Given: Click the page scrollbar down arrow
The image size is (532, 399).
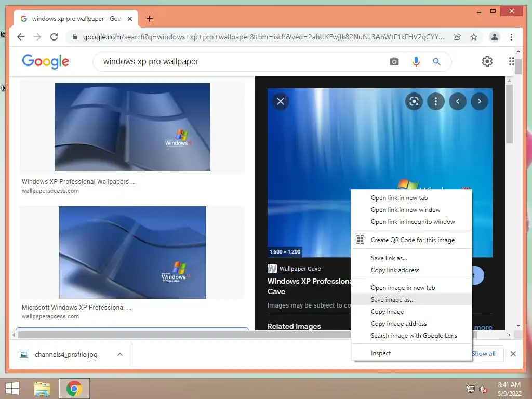Looking at the screenshot, I should (518, 326).
